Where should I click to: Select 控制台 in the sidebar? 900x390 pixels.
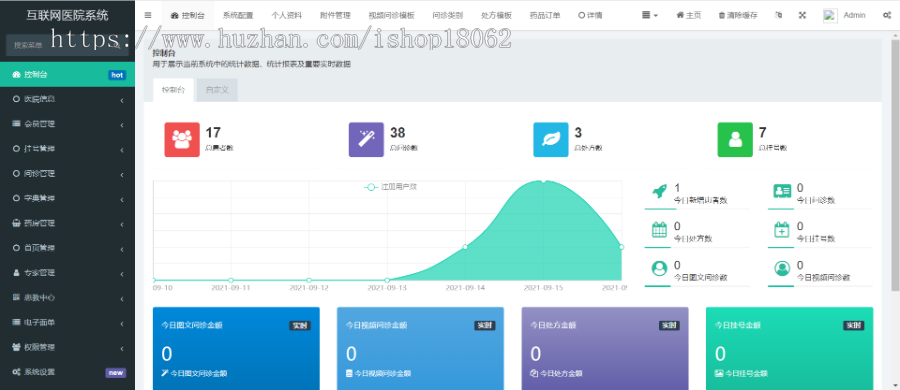[x=68, y=74]
